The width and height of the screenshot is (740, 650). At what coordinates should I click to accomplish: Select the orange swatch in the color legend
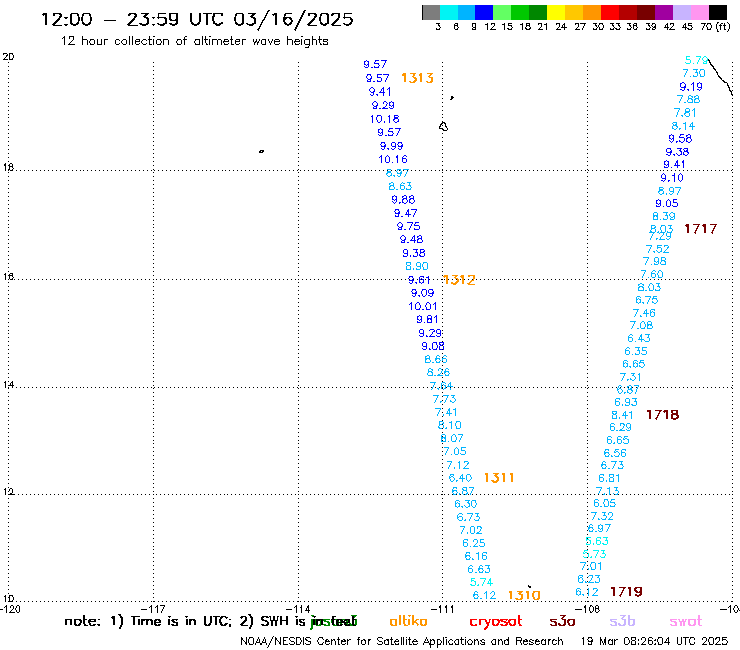(591, 12)
